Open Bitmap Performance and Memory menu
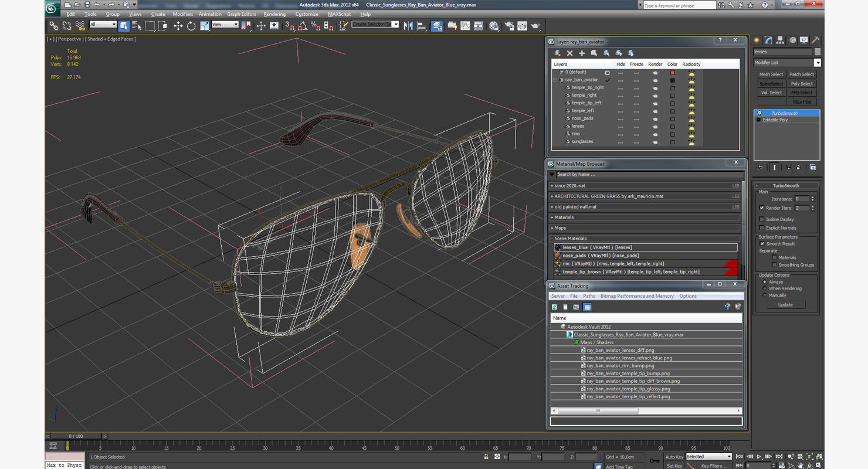This screenshot has width=868, height=469. click(637, 296)
